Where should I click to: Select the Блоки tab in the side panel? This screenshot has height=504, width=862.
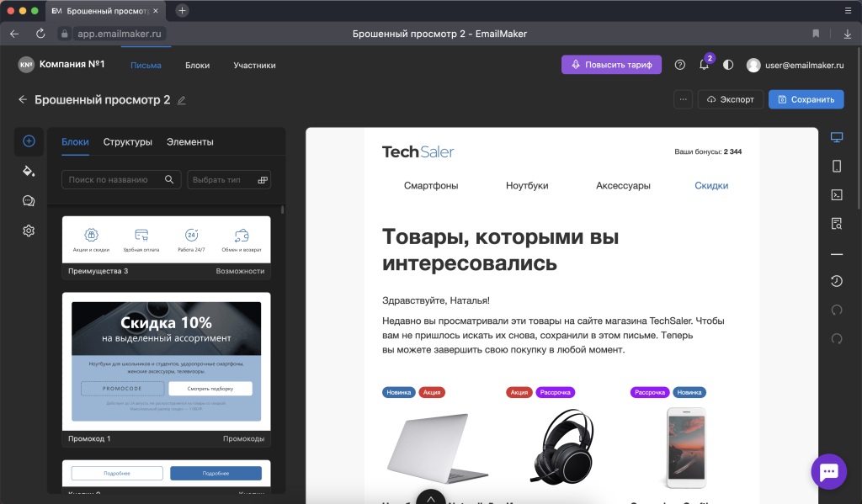75,142
